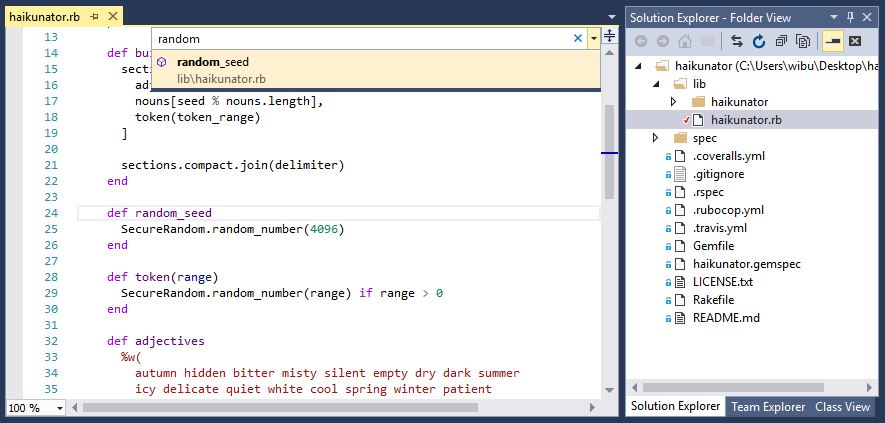Click the root haikunator folder icon
This screenshot has width=885, height=423.
pos(662,66)
